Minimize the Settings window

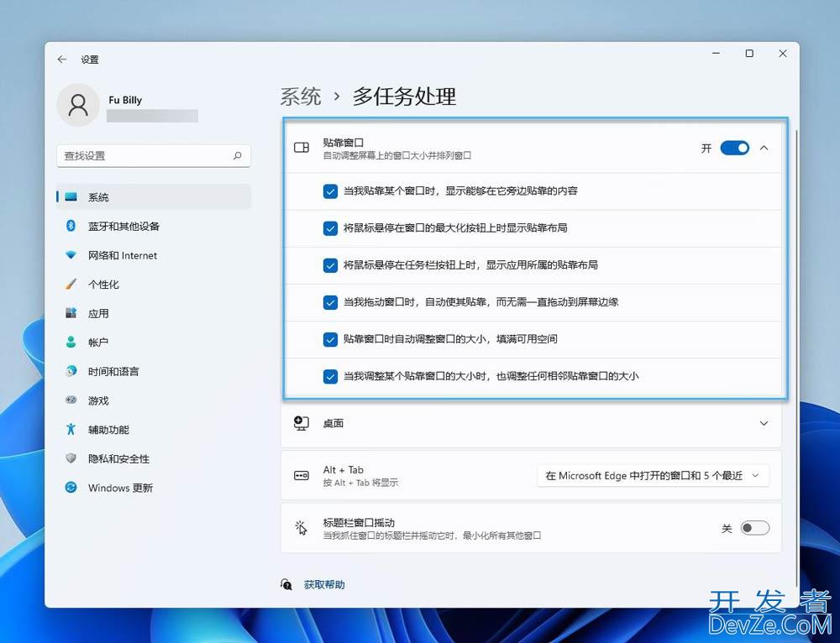pos(717,54)
